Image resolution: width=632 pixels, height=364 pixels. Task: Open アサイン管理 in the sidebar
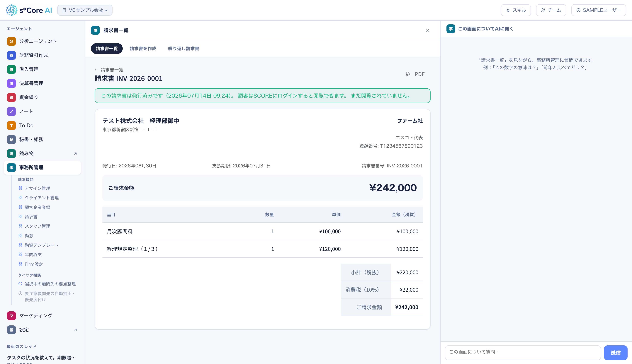coord(37,188)
